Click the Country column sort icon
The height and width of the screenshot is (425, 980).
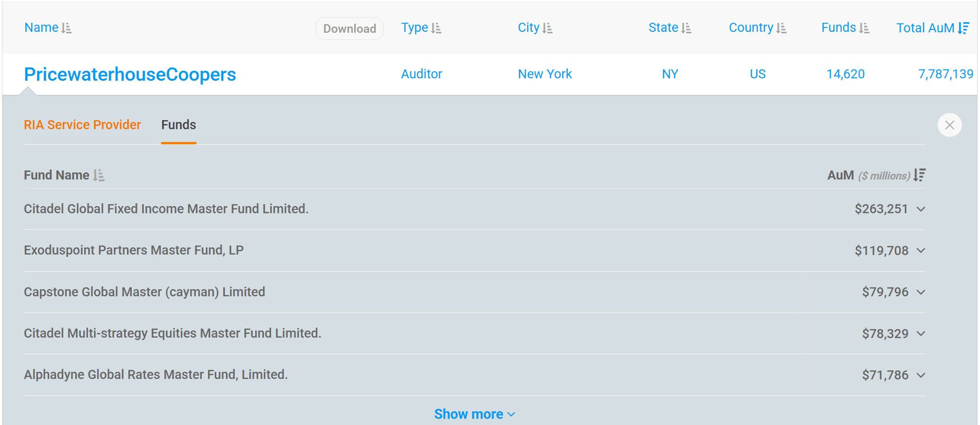click(x=781, y=28)
